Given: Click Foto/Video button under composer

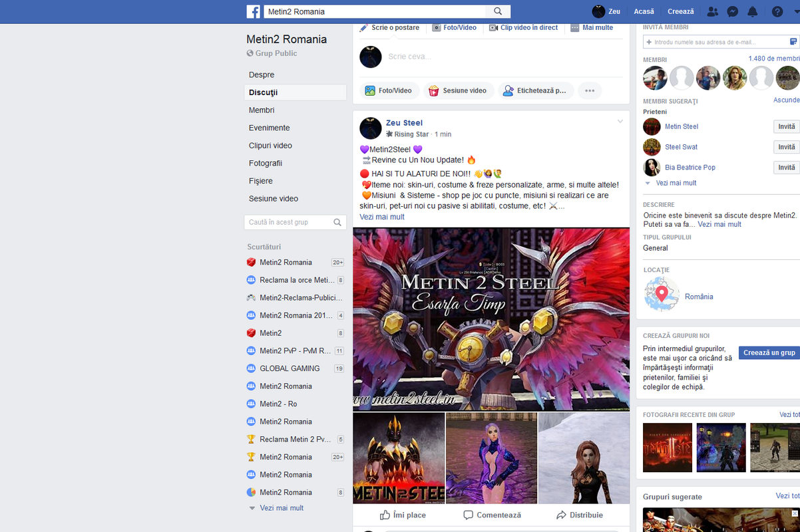Looking at the screenshot, I should coord(389,90).
